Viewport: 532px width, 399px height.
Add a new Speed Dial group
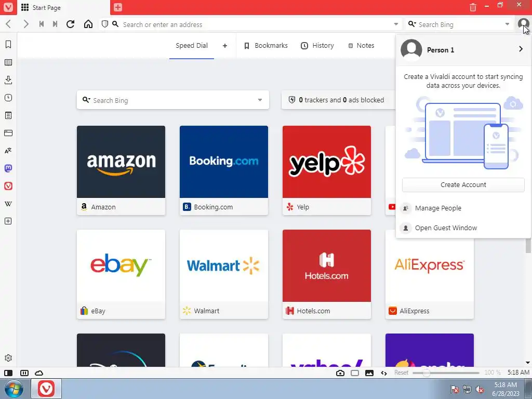224,46
